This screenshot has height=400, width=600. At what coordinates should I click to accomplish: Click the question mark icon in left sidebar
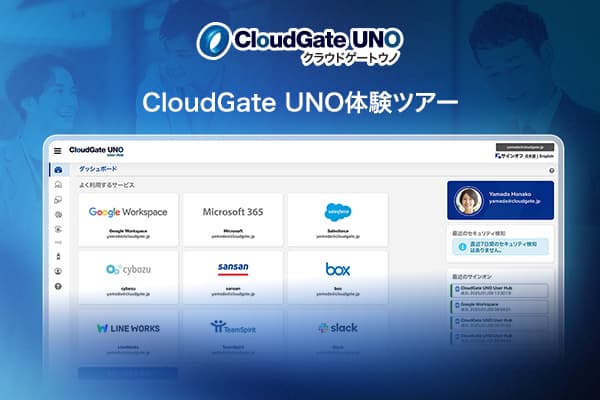(x=58, y=286)
